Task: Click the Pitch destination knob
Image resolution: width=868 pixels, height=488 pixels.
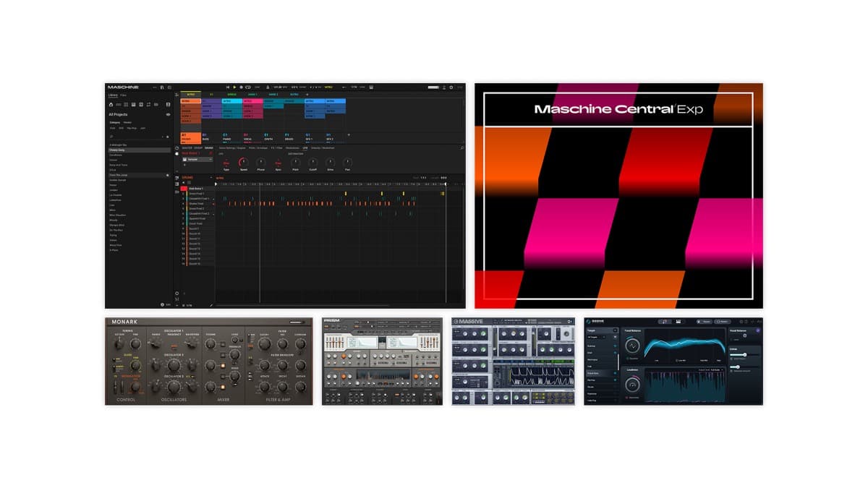Action: click(x=296, y=163)
